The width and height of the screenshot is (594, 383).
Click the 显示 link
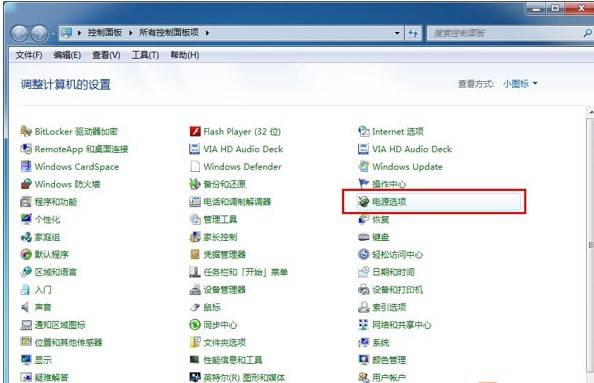43,360
